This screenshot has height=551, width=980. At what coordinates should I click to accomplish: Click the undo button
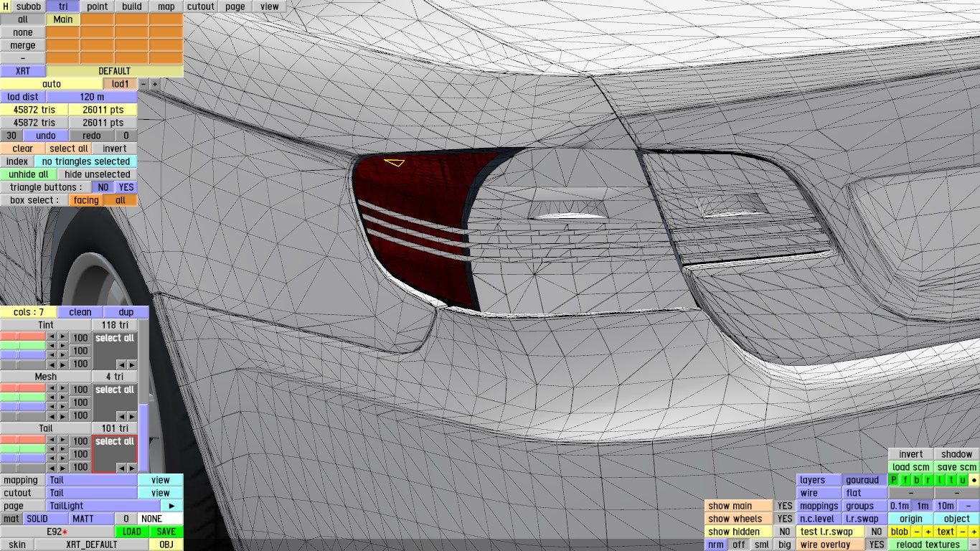click(46, 136)
